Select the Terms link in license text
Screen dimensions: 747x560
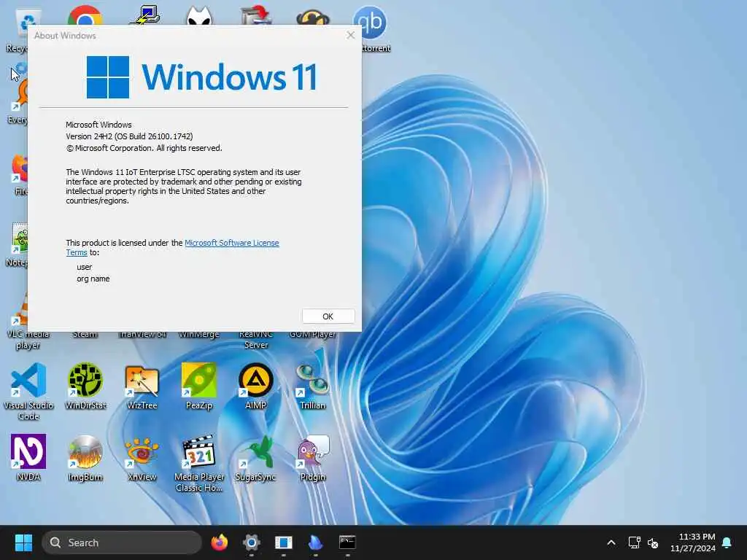pyautogui.click(x=76, y=253)
